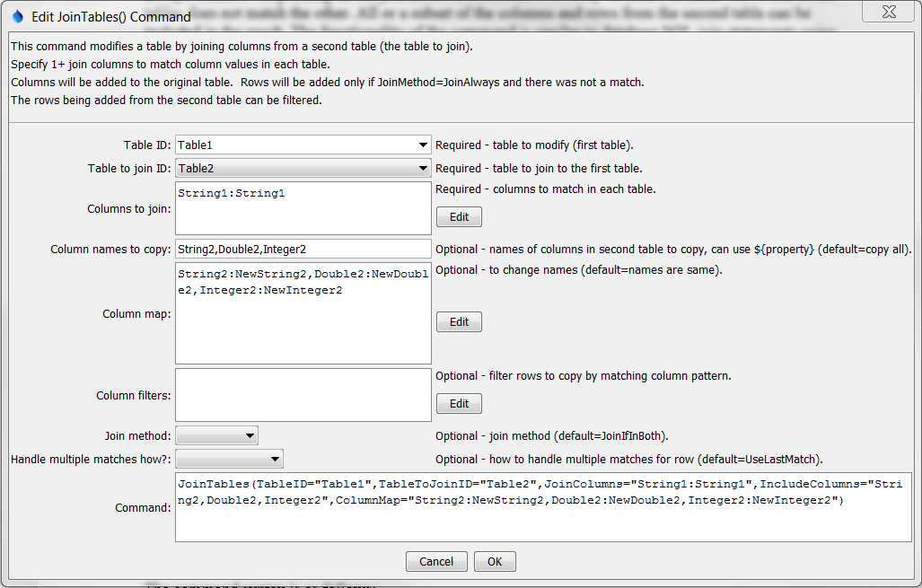Click inside the Command text area
The image size is (922, 588).
coord(543,507)
